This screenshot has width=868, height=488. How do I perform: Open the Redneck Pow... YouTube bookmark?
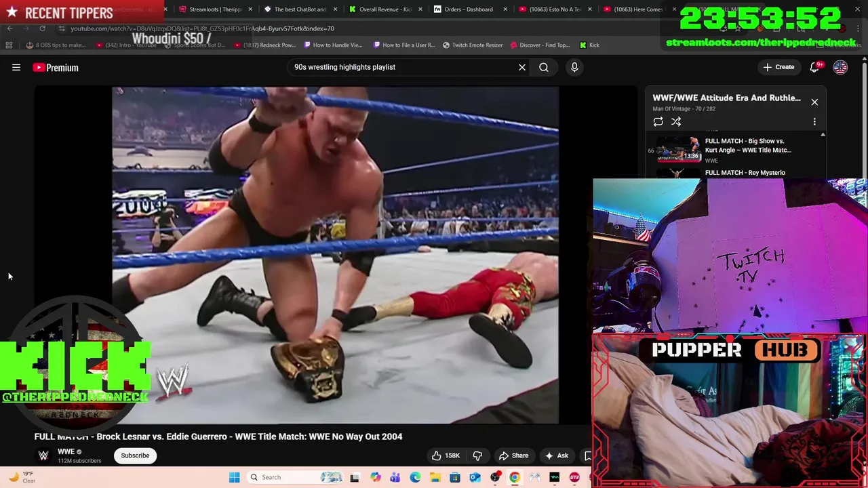(265, 45)
